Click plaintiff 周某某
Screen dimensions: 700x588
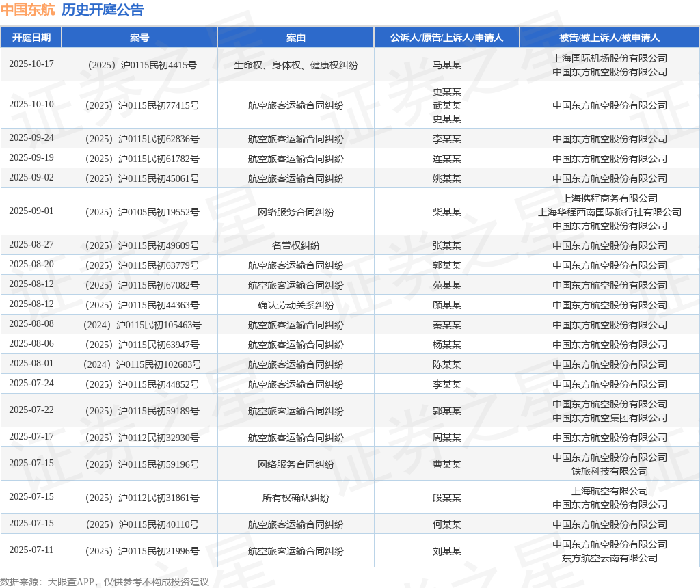click(447, 438)
